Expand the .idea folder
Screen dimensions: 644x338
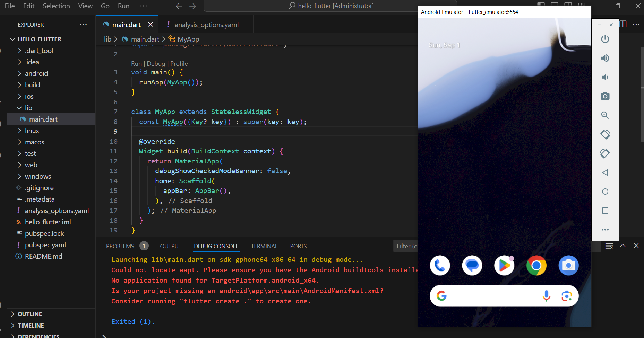coord(51,62)
